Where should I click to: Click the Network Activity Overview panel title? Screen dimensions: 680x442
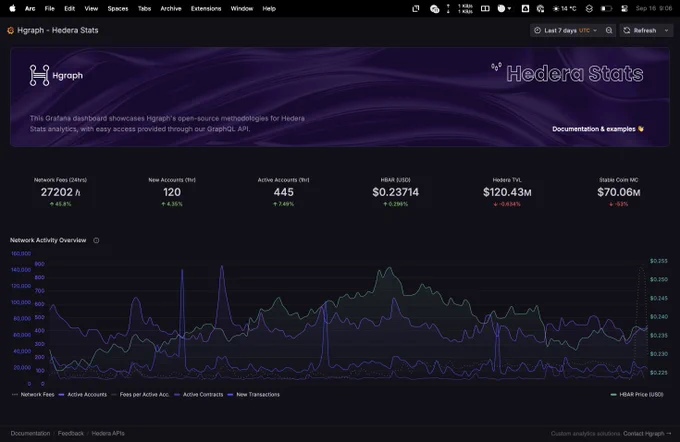pyautogui.click(x=48, y=240)
